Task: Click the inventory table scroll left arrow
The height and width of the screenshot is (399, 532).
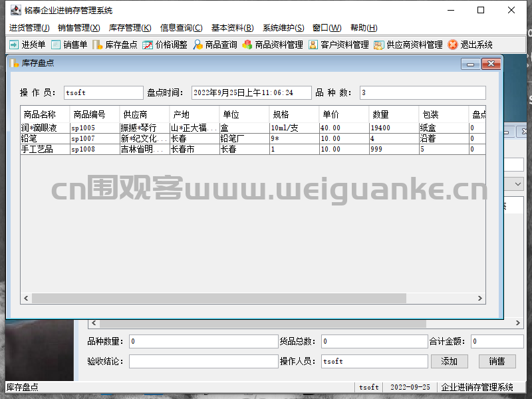Action: coord(26,298)
